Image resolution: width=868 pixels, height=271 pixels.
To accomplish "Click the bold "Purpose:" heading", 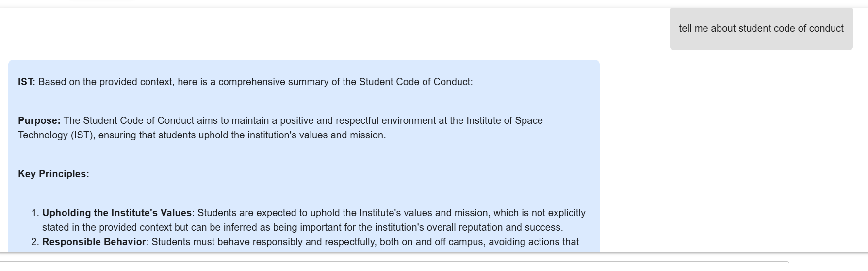I will 39,120.
